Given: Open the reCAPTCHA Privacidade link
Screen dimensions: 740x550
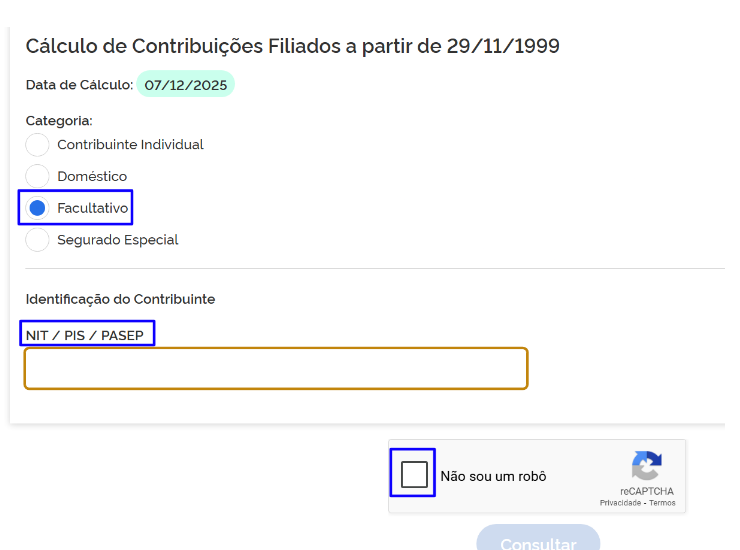Looking at the screenshot, I should pyautogui.click(x=620, y=503).
